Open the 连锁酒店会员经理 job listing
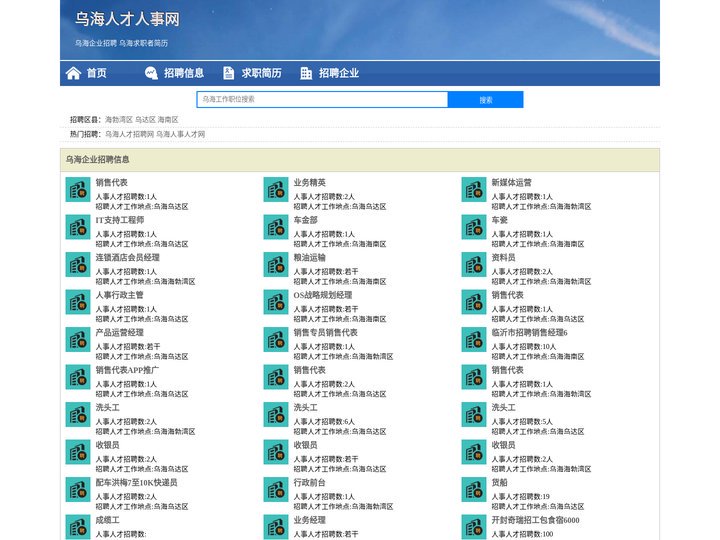The height and width of the screenshot is (540, 720). pos(128,258)
